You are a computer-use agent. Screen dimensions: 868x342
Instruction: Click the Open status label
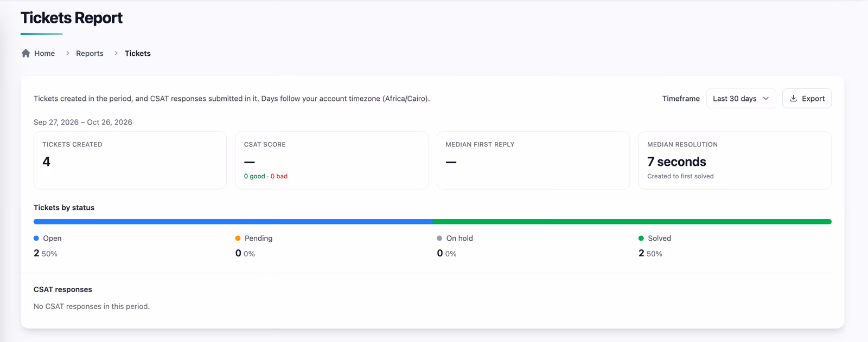[x=52, y=238]
